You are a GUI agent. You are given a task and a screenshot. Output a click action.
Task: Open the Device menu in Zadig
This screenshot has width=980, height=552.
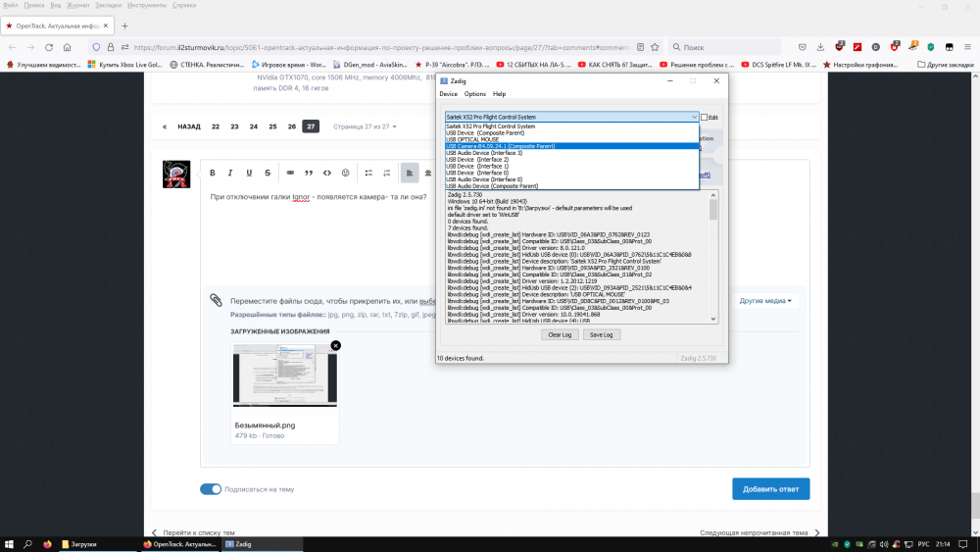tap(448, 94)
